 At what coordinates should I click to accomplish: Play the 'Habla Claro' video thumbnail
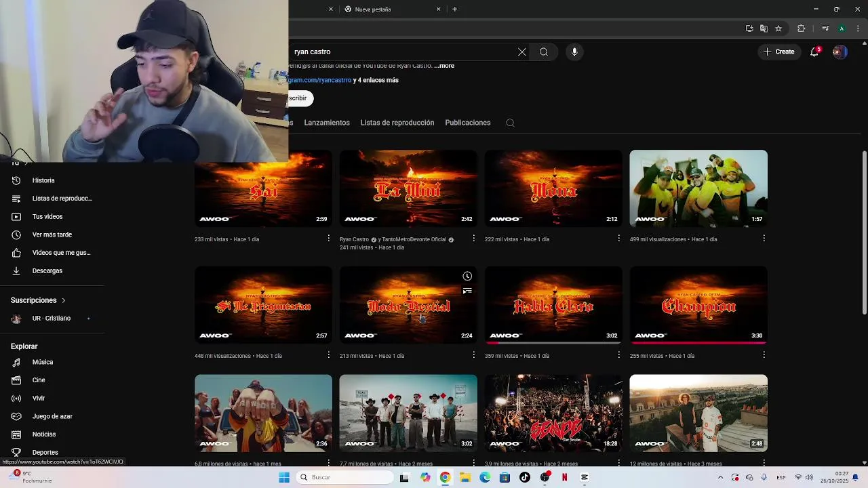click(x=553, y=305)
